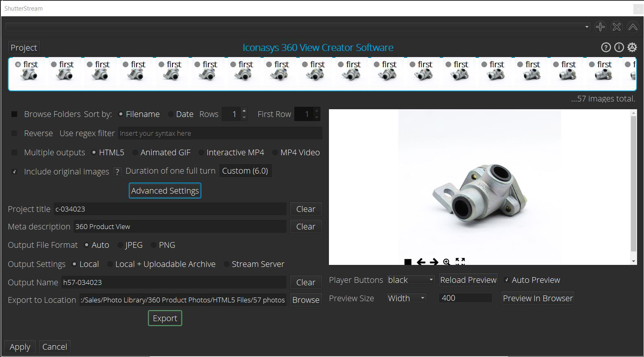Viewport: 644px width, 357px height.
Task: Click the Output Name field h57-034023
Action: (x=174, y=282)
